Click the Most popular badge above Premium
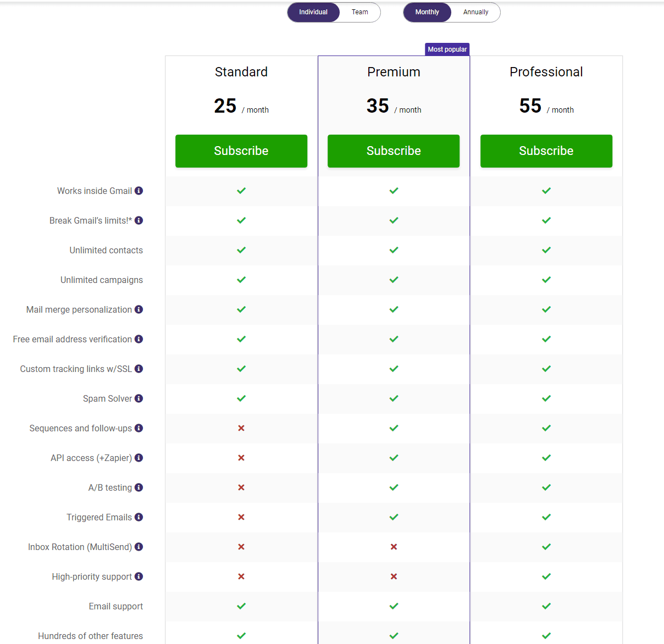664x644 pixels. click(447, 49)
